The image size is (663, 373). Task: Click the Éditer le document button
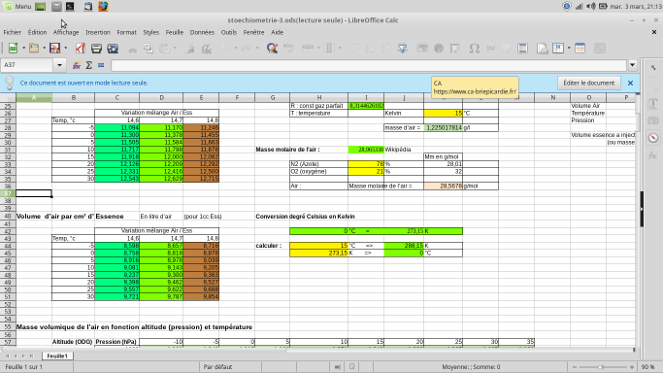click(x=589, y=83)
